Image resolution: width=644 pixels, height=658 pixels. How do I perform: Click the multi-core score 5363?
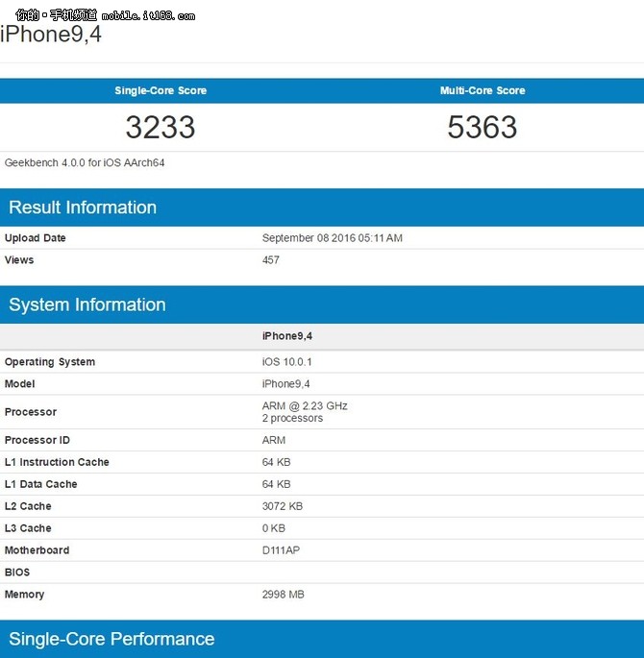pyautogui.click(x=483, y=127)
